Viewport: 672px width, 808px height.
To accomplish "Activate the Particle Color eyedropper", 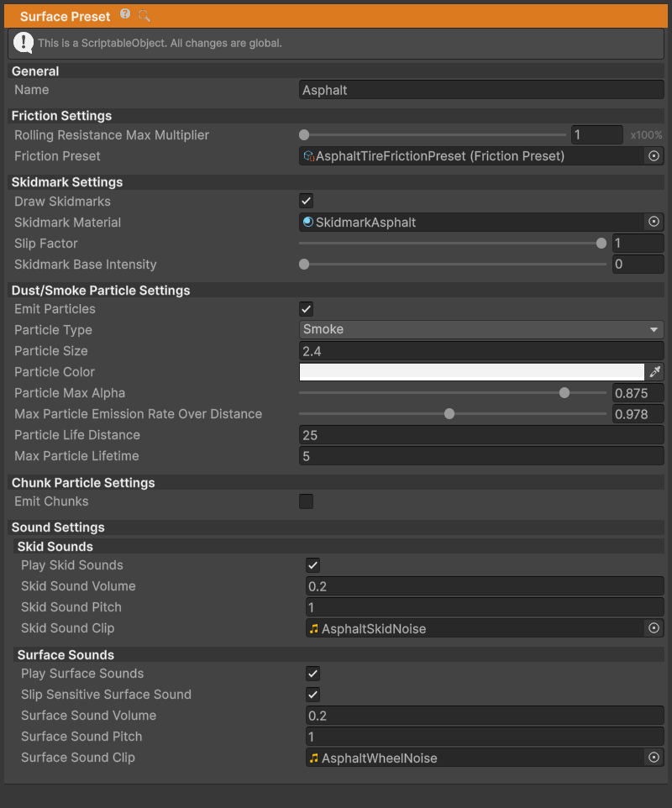I will 655,372.
